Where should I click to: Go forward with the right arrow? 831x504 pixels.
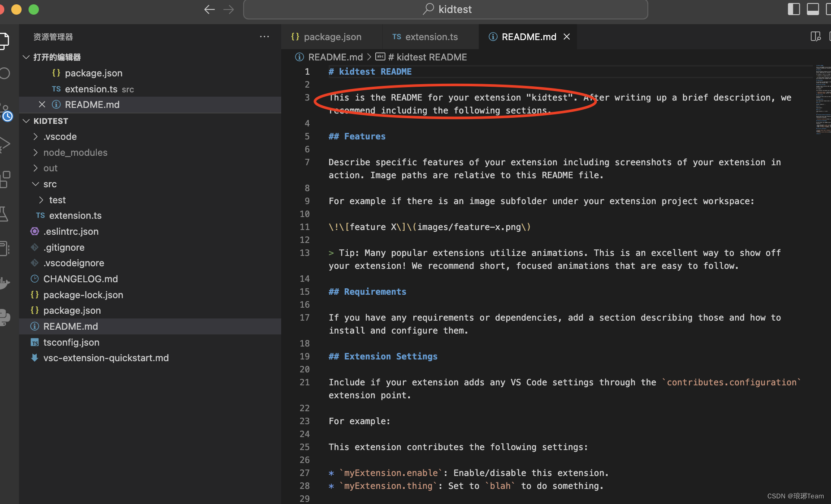coord(228,9)
